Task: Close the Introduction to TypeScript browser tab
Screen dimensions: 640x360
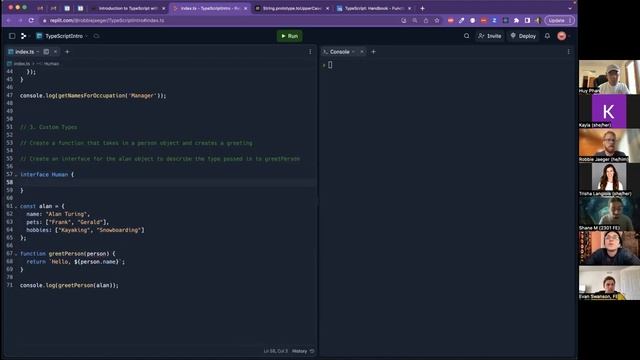Action: point(164,8)
